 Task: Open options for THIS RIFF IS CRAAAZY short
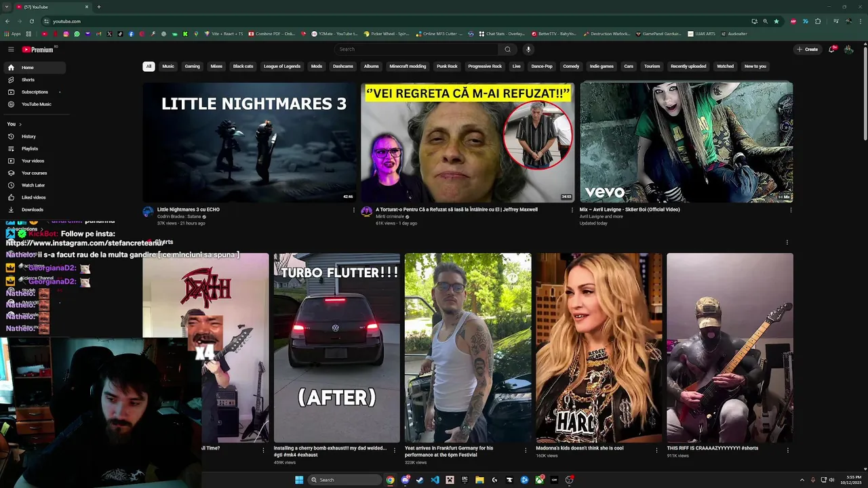(x=787, y=450)
